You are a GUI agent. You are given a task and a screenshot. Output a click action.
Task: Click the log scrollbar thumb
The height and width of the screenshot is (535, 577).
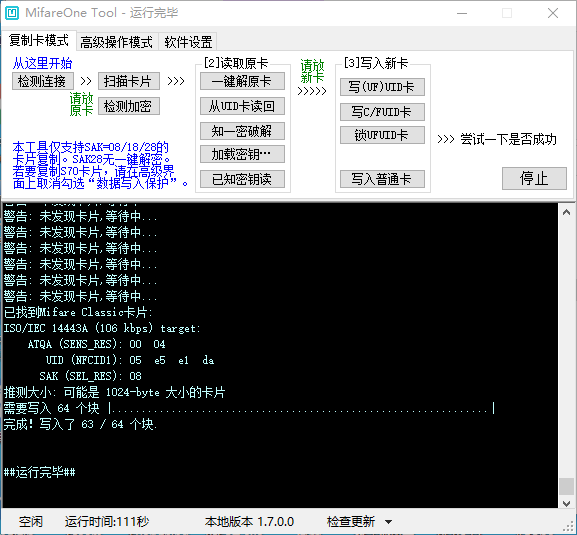coord(566,486)
